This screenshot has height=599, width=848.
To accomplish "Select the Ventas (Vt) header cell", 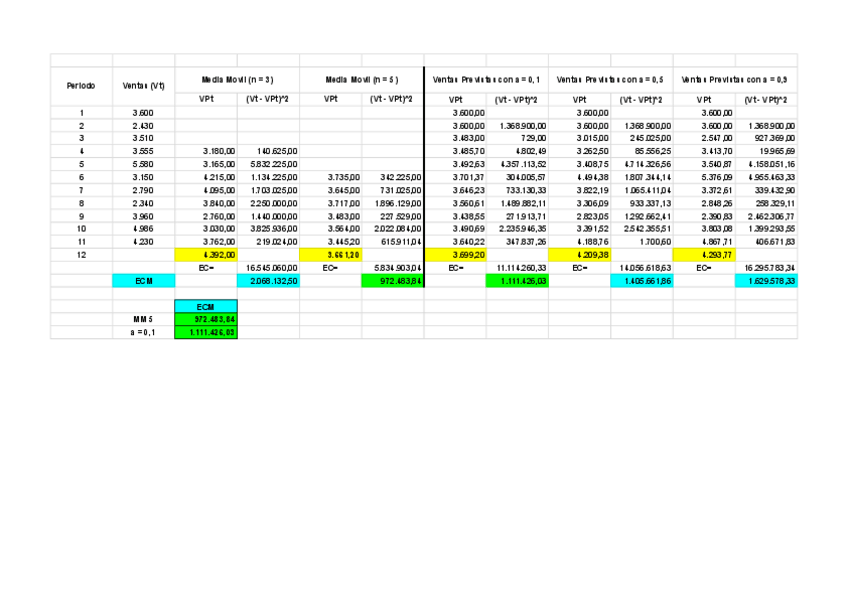I will coord(143,86).
